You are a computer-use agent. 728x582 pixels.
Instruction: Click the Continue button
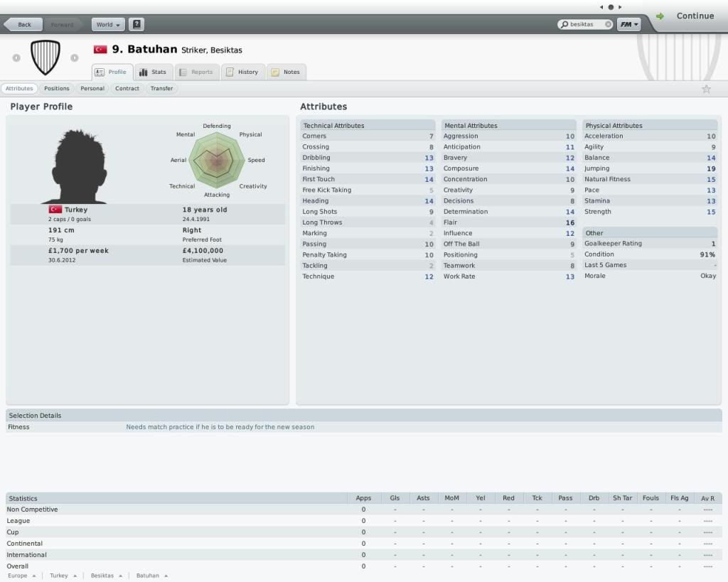click(x=695, y=16)
